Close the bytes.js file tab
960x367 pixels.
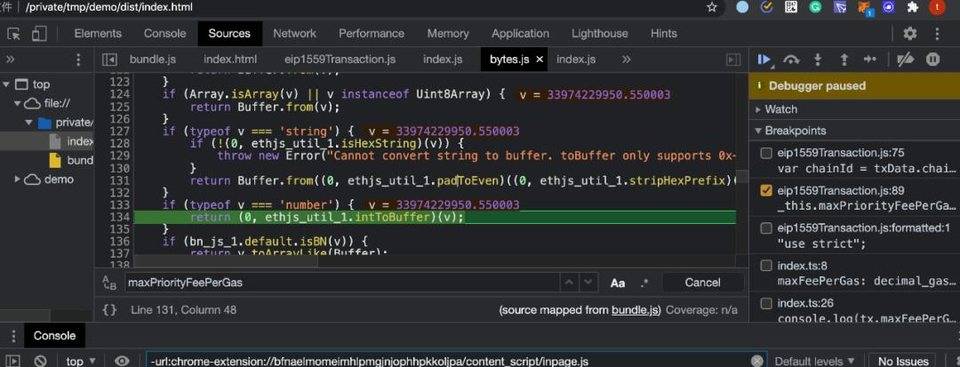[x=539, y=59]
